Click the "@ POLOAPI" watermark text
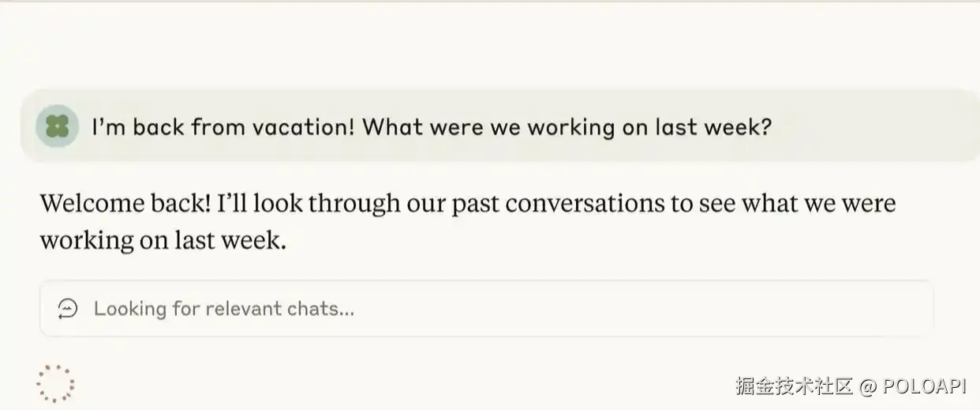The height and width of the screenshot is (410, 980). [914, 386]
